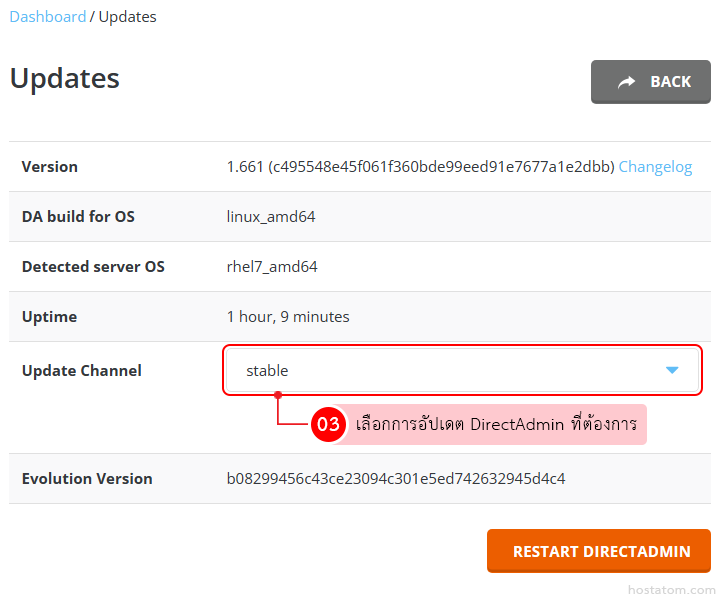The image size is (720, 598).
Task: Click the Version row label
Action: click(49, 167)
